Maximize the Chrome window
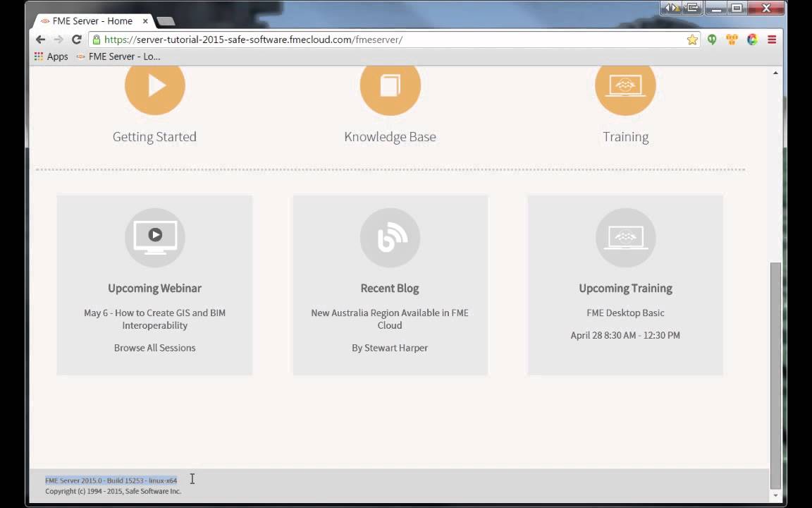812x508 pixels. tap(737, 8)
